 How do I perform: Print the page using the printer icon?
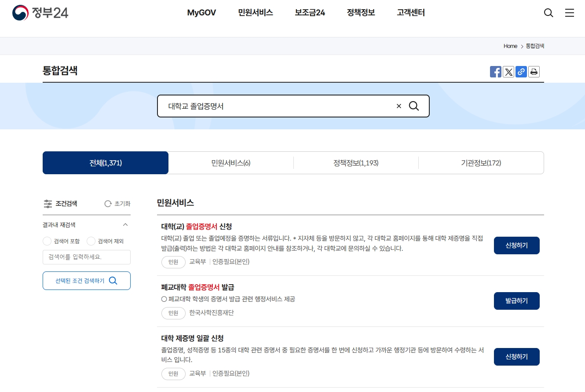tap(534, 71)
